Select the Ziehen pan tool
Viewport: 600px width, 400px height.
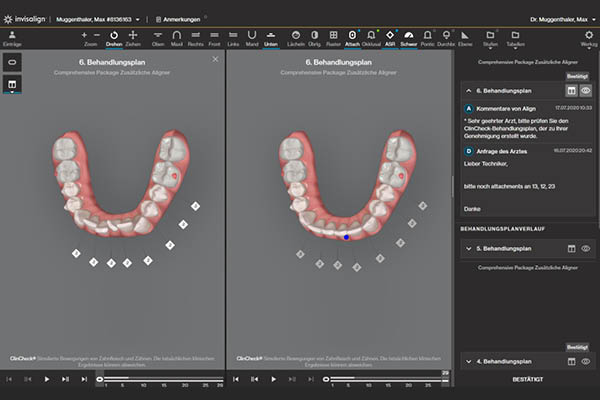coord(133,39)
